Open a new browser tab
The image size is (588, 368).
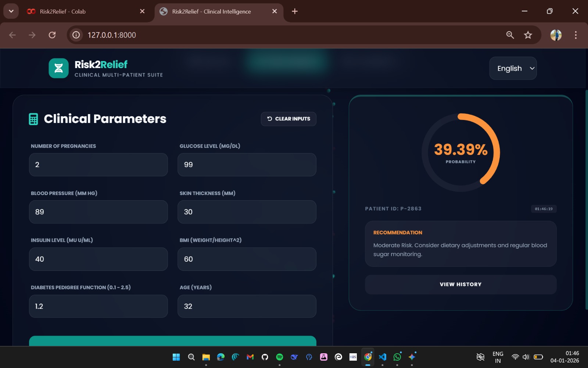pyautogui.click(x=295, y=11)
